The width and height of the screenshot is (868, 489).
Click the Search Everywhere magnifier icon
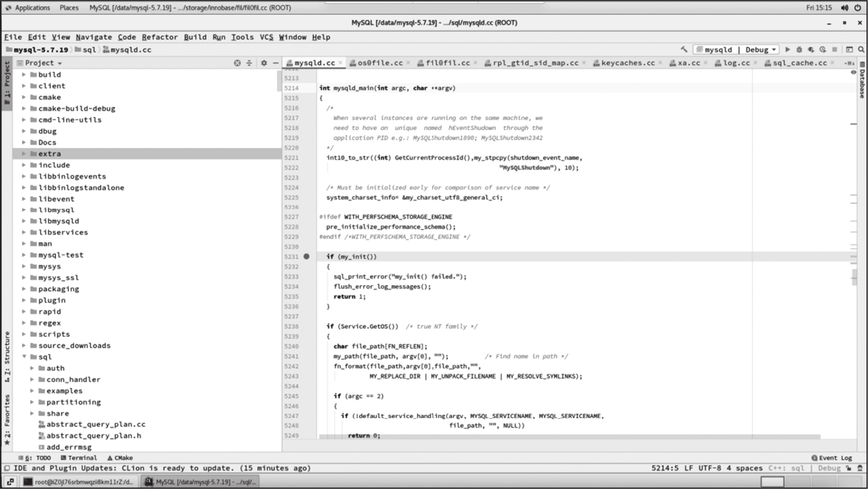point(861,50)
